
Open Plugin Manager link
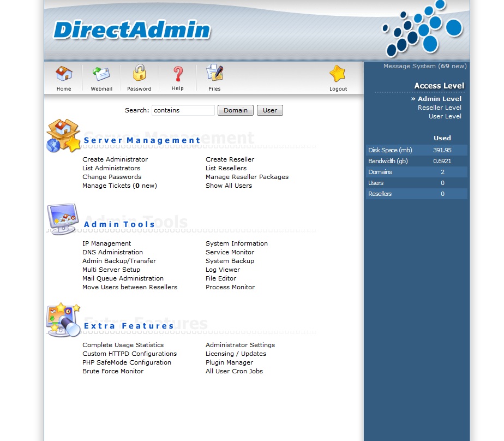coord(230,362)
